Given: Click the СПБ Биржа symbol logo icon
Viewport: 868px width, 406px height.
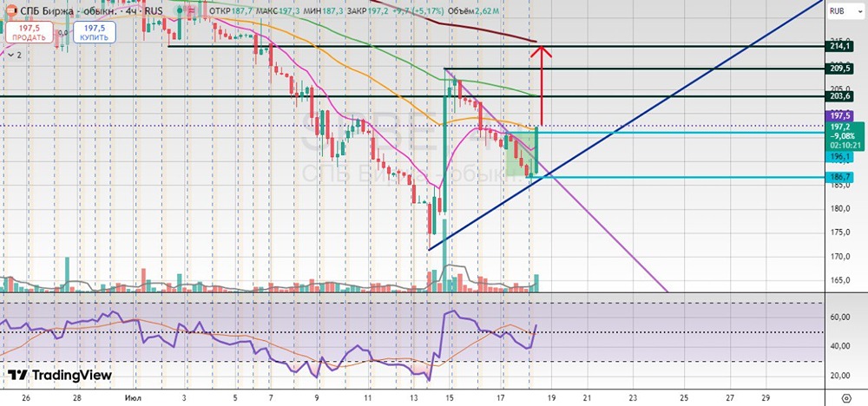Looking at the screenshot, I should [10, 10].
